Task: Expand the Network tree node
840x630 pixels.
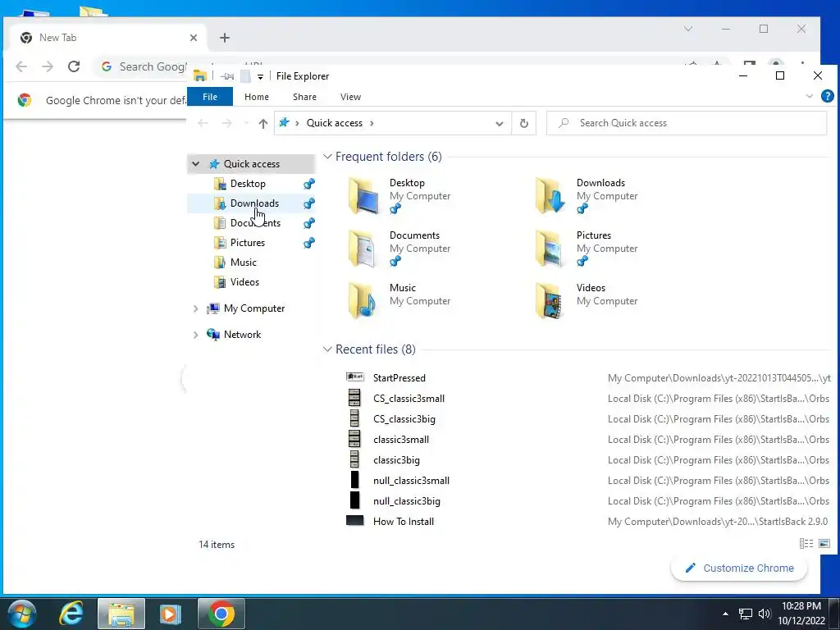Action: coord(195,335)
